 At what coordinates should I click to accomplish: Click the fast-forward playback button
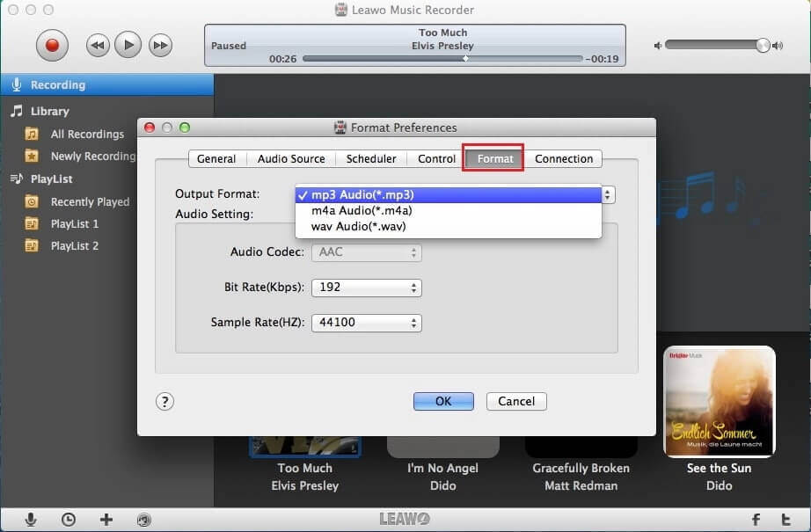[x=159, y=44]
